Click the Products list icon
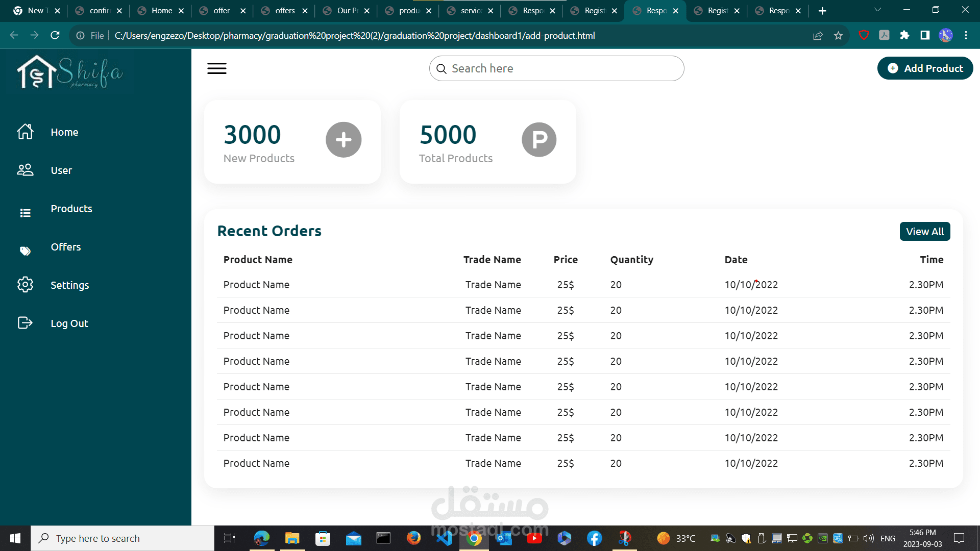 (25, 213)
